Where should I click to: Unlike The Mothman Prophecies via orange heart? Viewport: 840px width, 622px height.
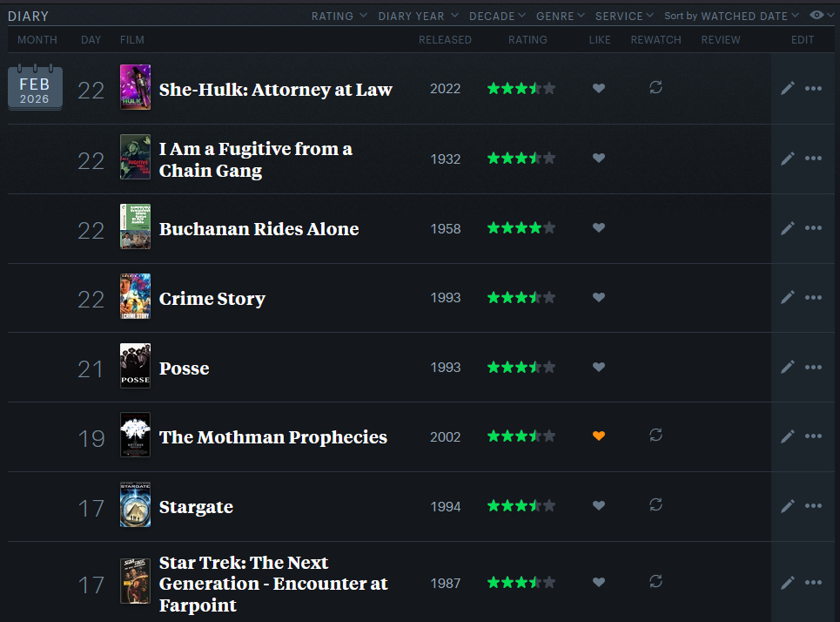[x=598, y=436]
